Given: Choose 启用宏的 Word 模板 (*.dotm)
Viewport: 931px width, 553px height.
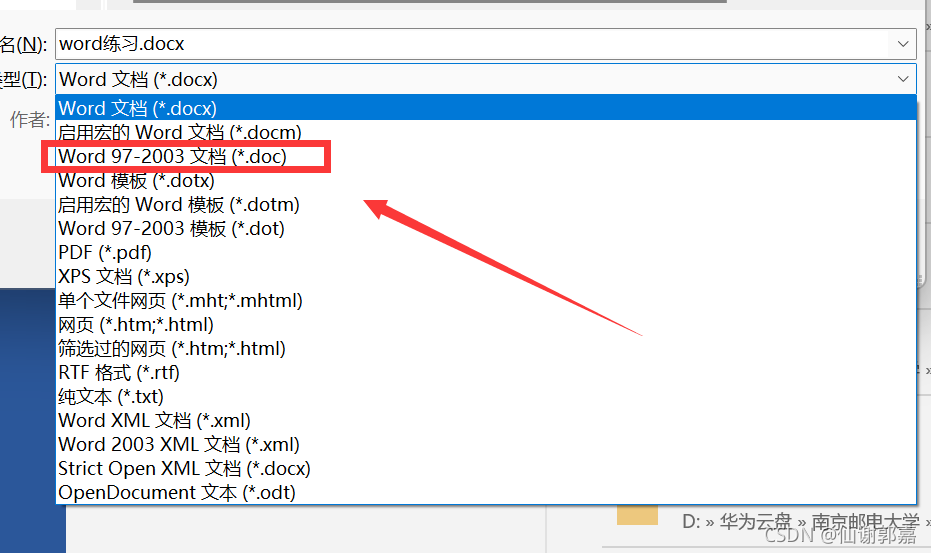Looking at the screenshot, I should pyautogui.click(x=486, y=204).
